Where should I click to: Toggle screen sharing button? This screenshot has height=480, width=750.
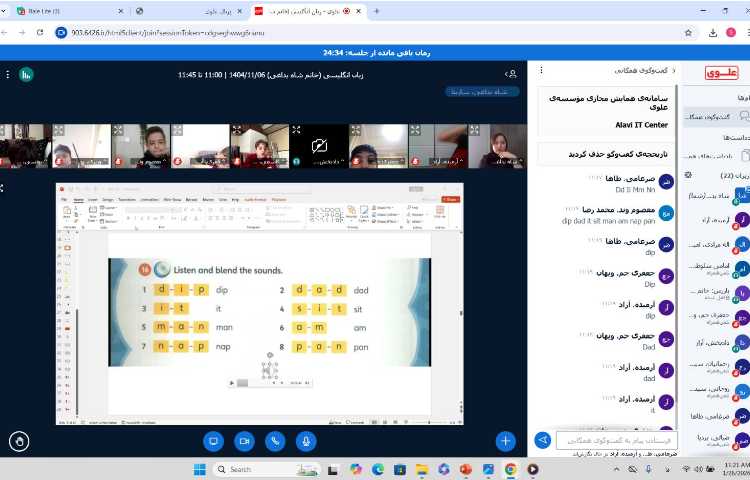212,441
